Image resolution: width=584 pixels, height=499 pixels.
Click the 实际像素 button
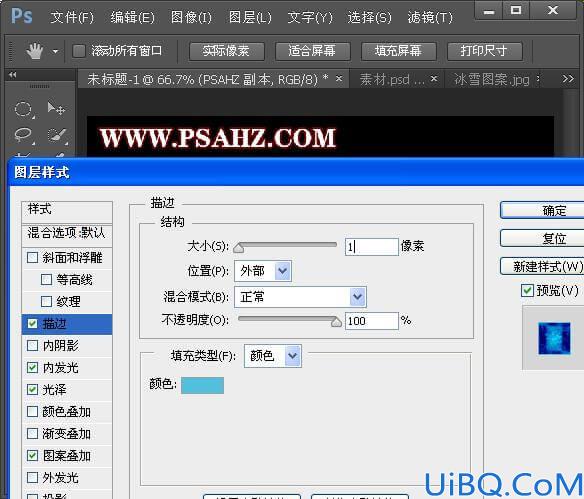click(226, 51)
